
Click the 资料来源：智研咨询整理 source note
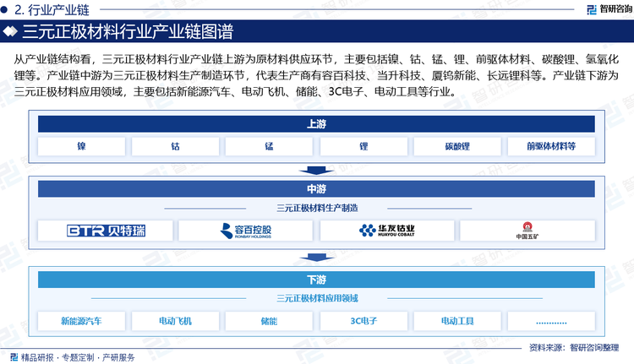point(574,347)
